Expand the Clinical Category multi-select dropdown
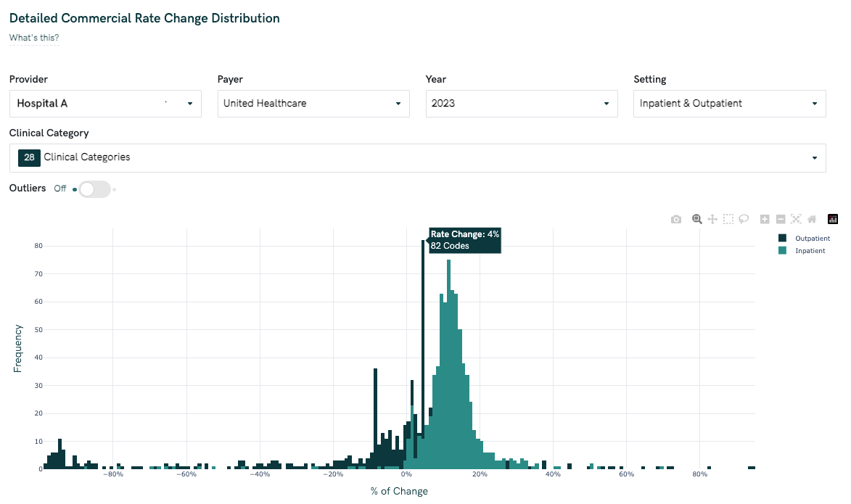 click(x=417, y=158)
